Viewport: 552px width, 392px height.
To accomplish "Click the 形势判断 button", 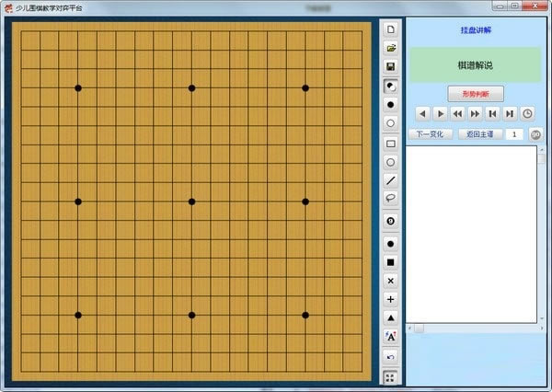I will point(476,94).
